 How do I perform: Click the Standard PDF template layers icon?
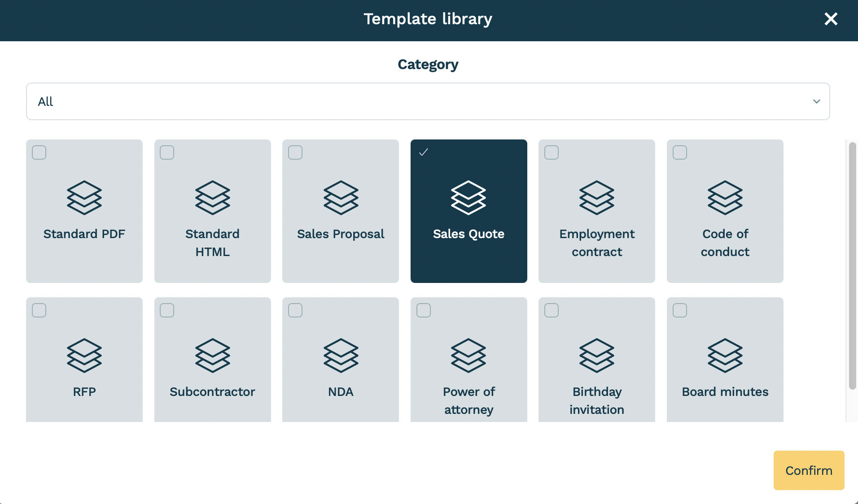[x=84, y=197]
